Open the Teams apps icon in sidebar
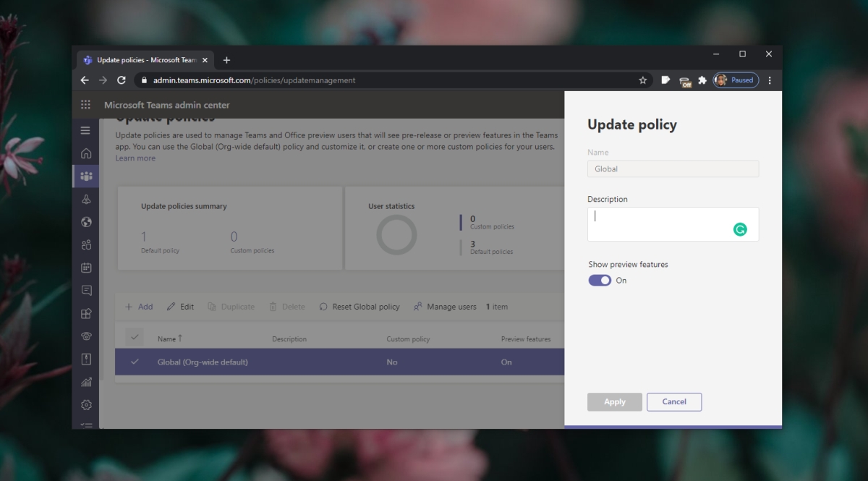 86,313
